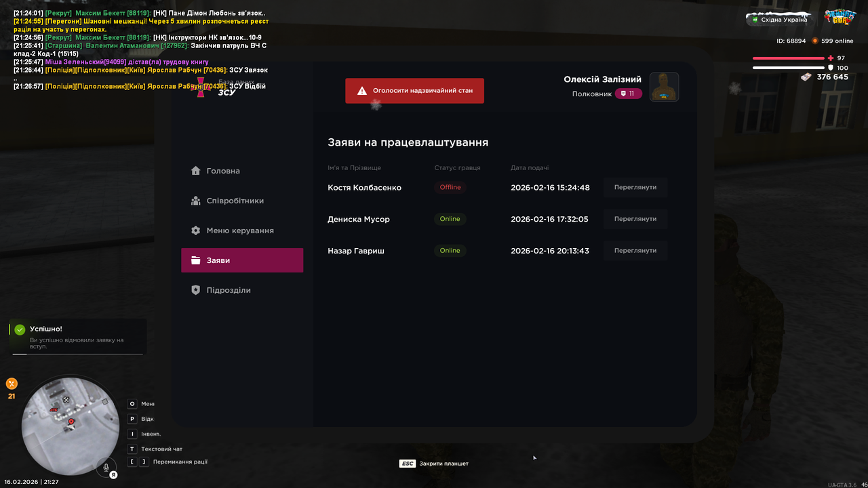View application of Костя Колбасенко
This screenshot has width=868, height=488.
pos(635,187)
